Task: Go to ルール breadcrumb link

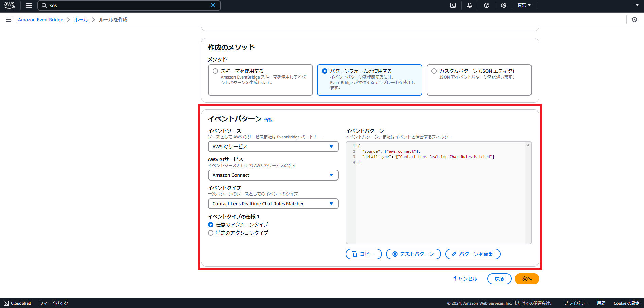Action: coord(81,20)
